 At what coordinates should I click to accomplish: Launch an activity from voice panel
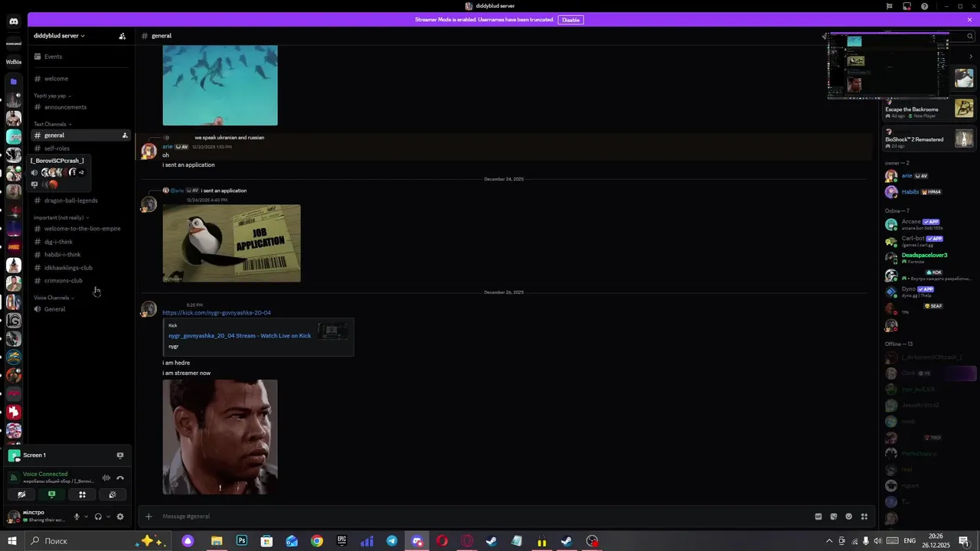[82, 494]
